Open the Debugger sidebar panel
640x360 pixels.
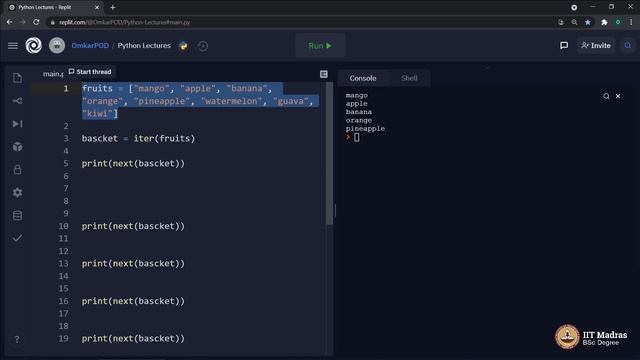[x=17, y=123]
